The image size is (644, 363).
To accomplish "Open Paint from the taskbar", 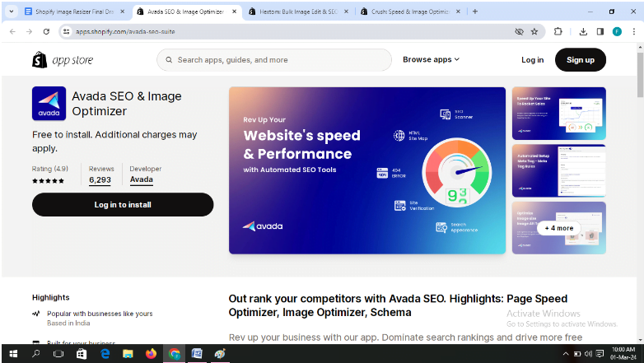I will [x=220, y=354].
